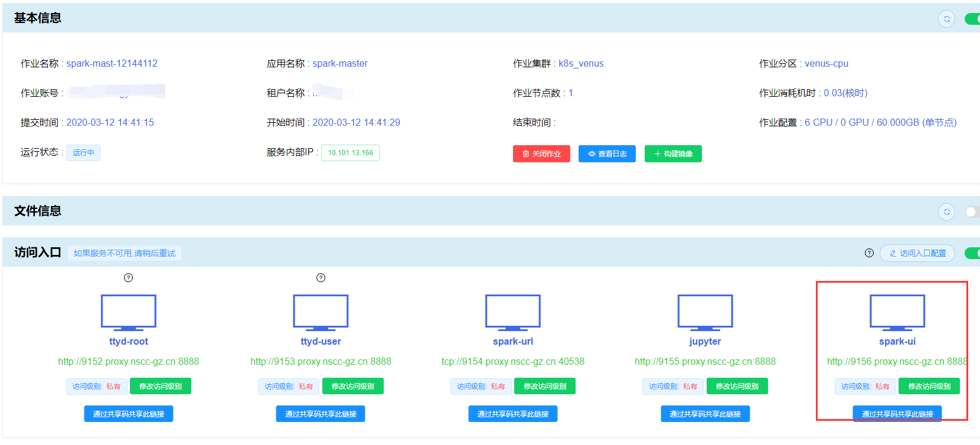Open the 访问入口配置 settings
Screen dimensions: 980x445
(917, 253)
